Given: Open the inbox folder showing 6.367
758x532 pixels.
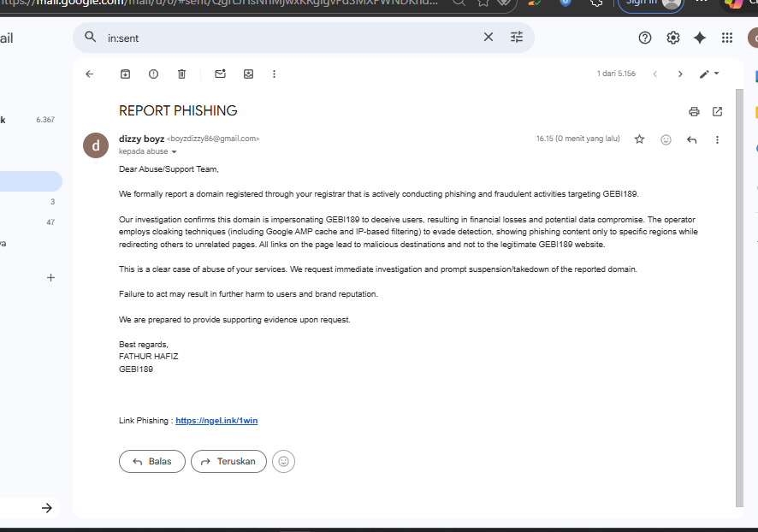Looking at the screenshot, I should [29, 120].
